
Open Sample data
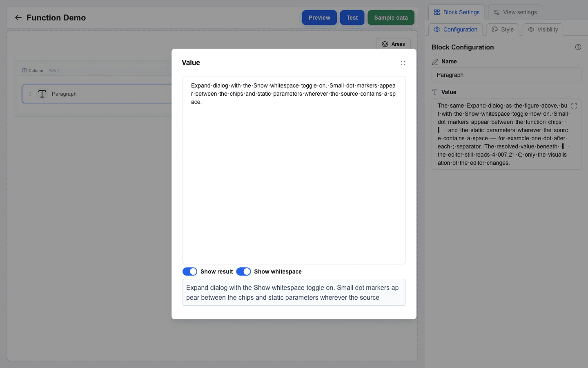pos(391,18)
